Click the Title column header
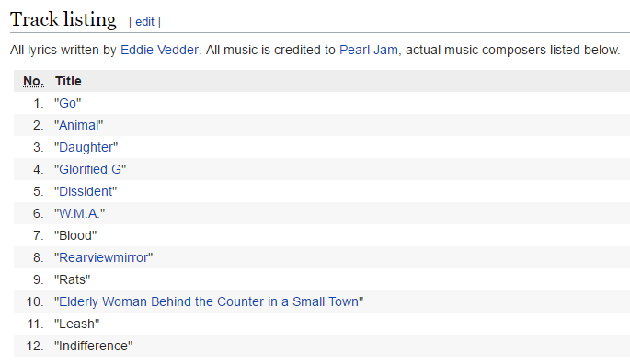 click(68, 81)
